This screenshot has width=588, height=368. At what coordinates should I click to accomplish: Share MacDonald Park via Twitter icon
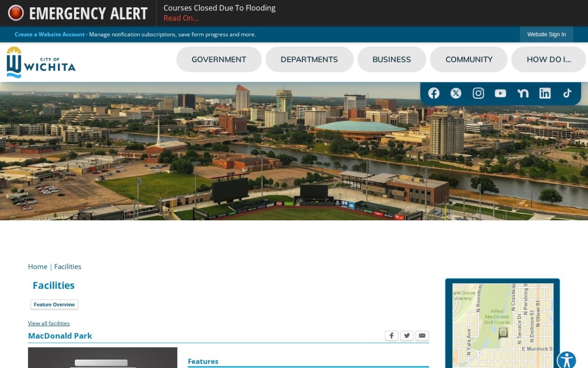tap(407, 336)
